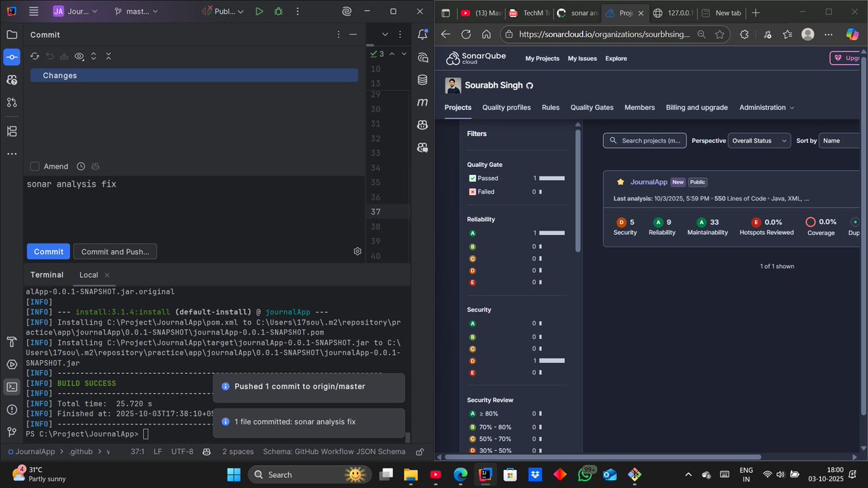Open Pull Requests tool window icon
The height and width of the screenshot is (488, 868).
12,103
